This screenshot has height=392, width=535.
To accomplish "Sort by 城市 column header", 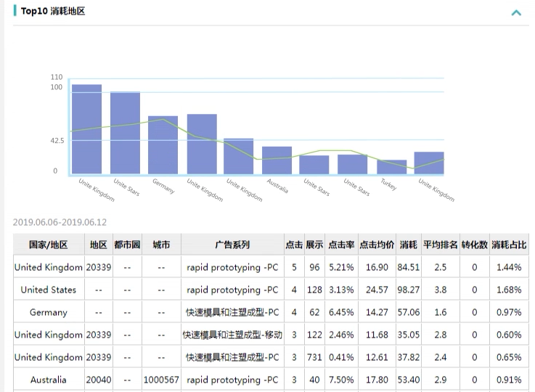I will tap(161, 245).
